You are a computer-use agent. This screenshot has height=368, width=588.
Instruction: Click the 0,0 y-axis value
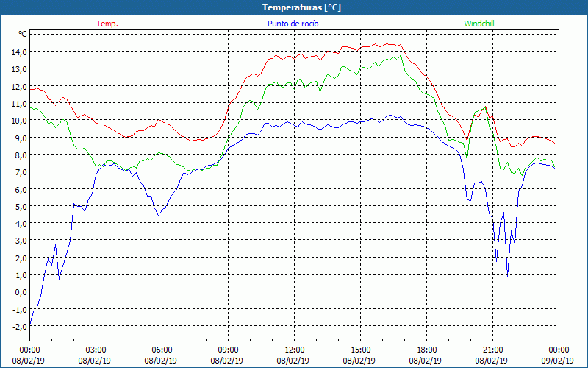(21, 291)
